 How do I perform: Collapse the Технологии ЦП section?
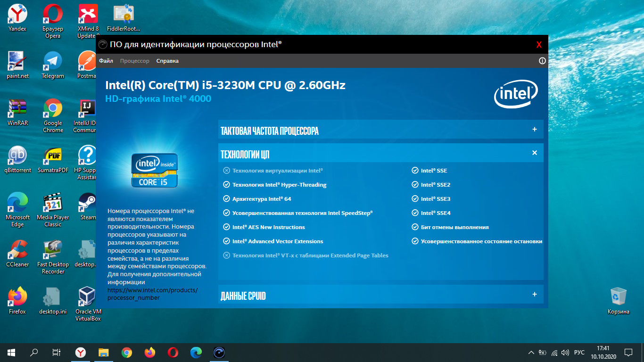tap(380, 153)
